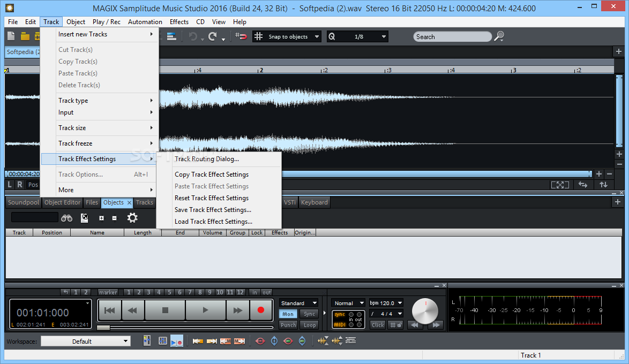The width and height of the screenshot is (629, 364).
Task: Stop playback with the Stop button
Action: tap(165, 310)
